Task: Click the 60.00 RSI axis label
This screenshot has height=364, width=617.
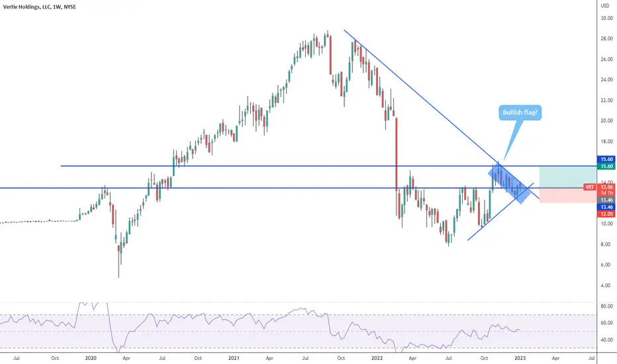Action: (x=606, y=323)
